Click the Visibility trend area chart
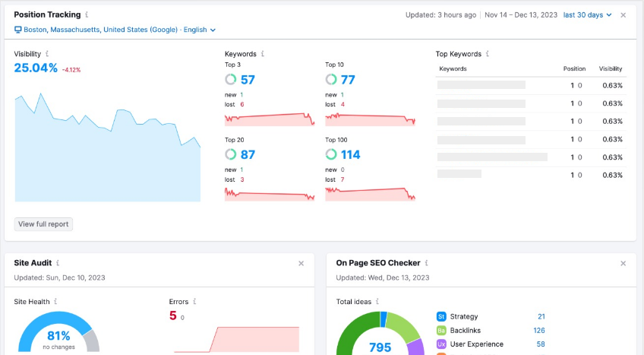 [108, 147]
